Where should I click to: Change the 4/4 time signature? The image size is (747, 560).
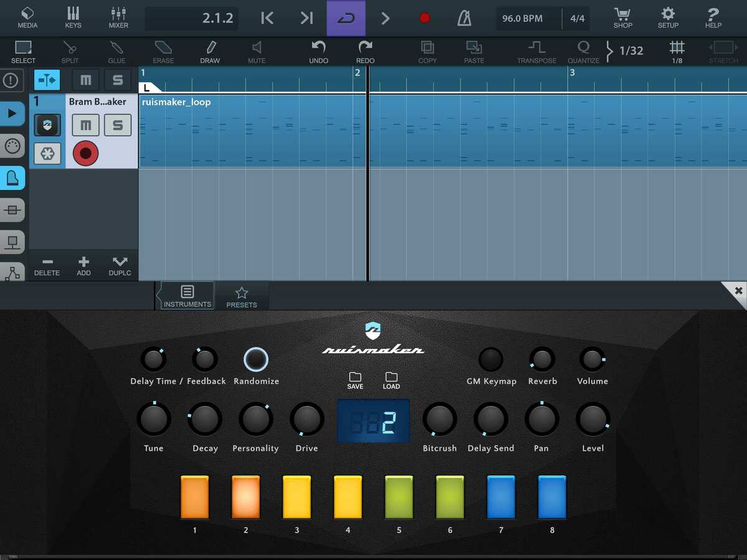[x=577, y=19]
